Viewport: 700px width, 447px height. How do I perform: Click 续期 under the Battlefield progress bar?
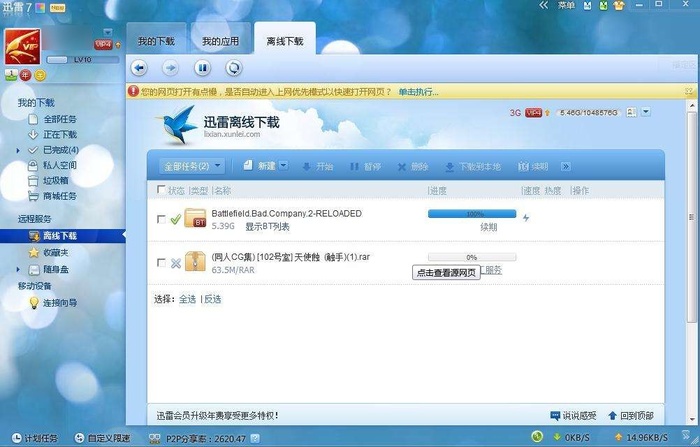point(489,227)
